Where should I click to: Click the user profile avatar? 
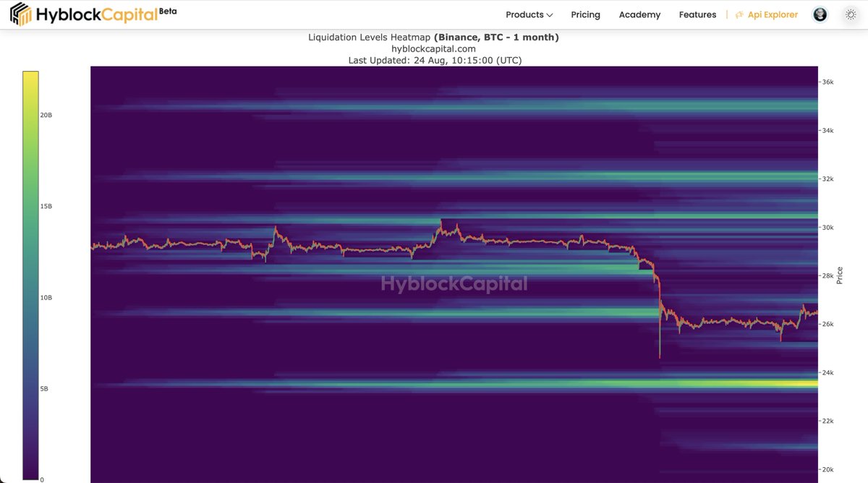click(820, 14)
